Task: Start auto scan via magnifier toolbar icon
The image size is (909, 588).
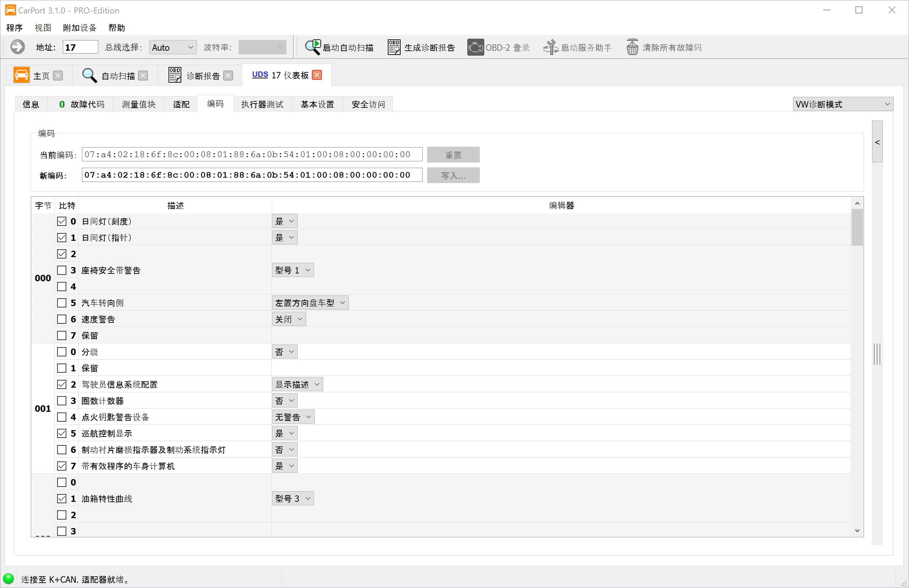Action: pyautogui.click(x=313, y=48)
